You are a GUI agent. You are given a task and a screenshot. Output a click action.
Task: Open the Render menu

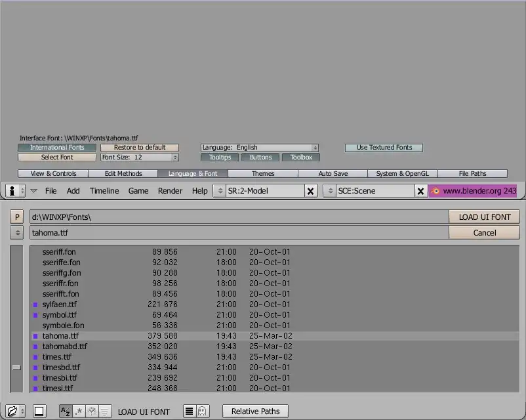[170, 191]
